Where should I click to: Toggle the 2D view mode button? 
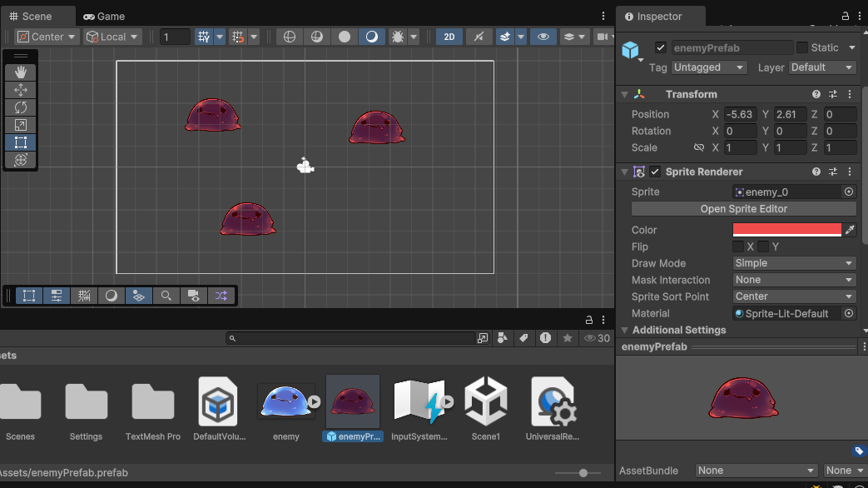[x=448, y=36]
